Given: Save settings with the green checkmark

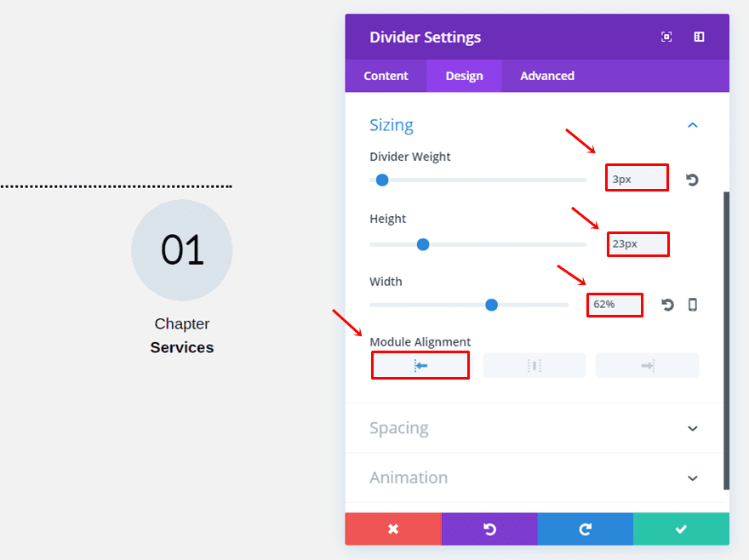Looking at the screenshot, I should (681, 529).
